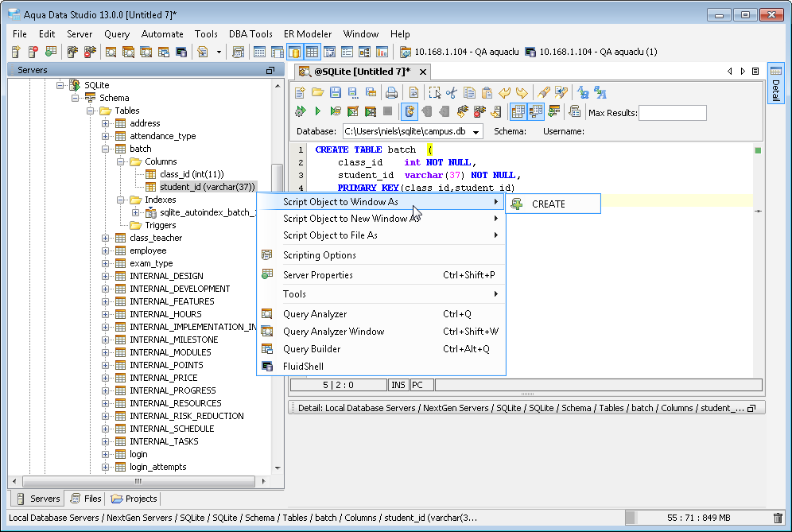Click the trash can icon in status bar

click(778, 518)
